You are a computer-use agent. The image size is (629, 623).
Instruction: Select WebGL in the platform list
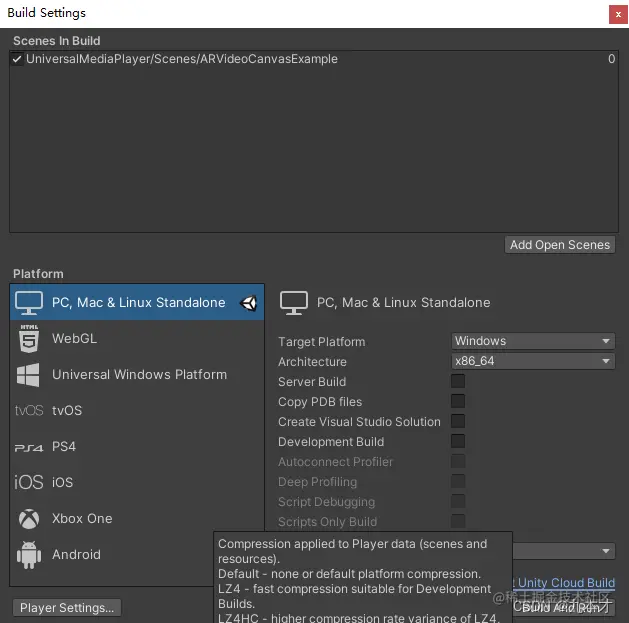[137, 339]
